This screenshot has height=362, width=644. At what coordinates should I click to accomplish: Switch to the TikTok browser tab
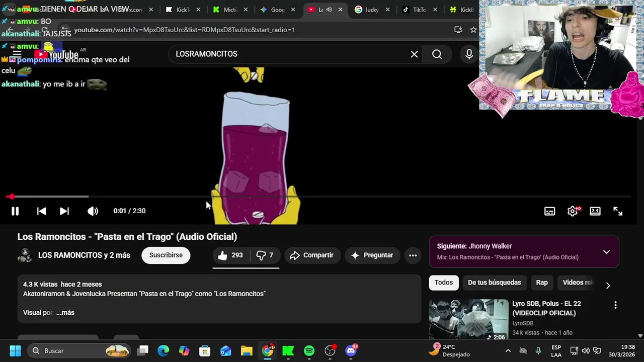coord(419,10)
